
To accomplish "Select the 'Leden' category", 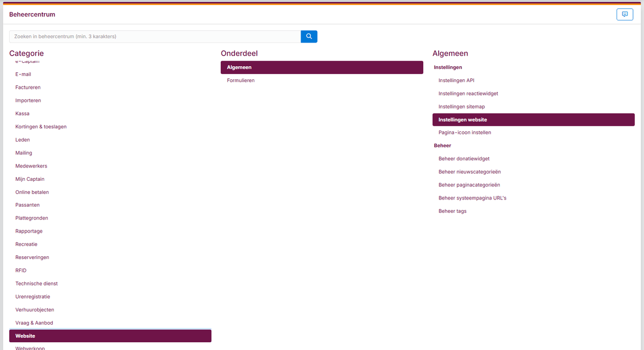I will 23,139.
